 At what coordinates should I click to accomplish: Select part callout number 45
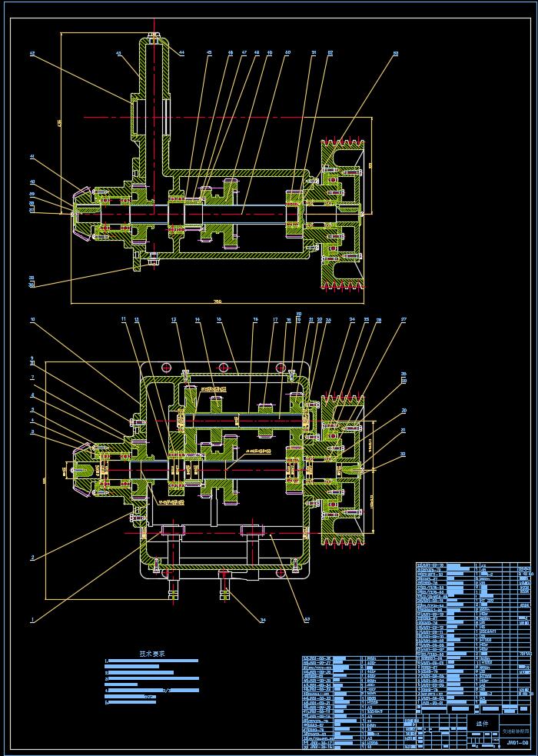pyautogui.click(x=209, y=52)
